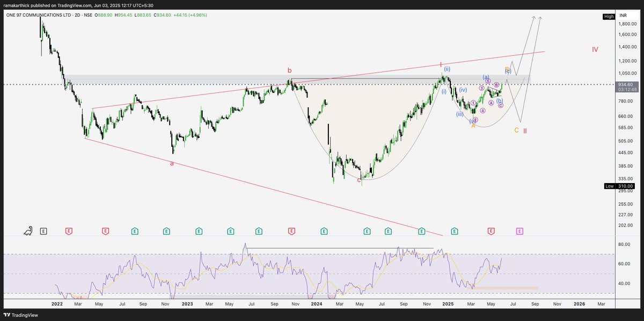Select the blue wave label (ii)
Screen dimensions: 644x321
click(x=447, y=69)
